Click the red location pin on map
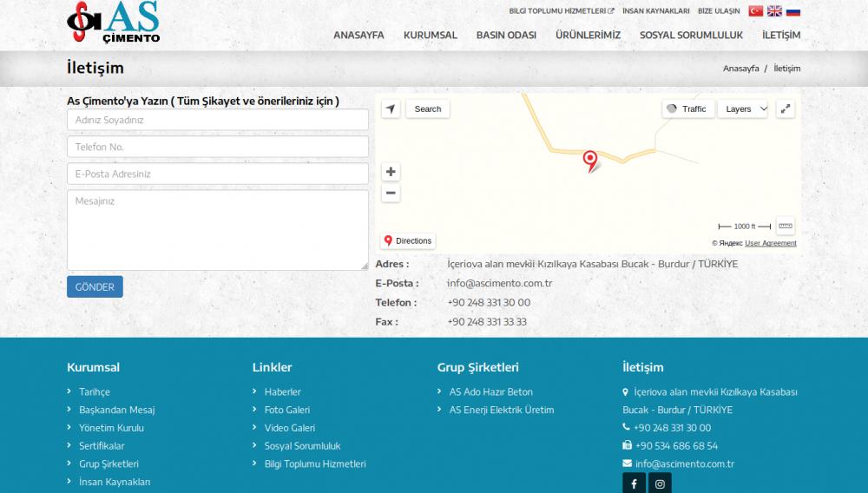868x493 pixels. 590,161
